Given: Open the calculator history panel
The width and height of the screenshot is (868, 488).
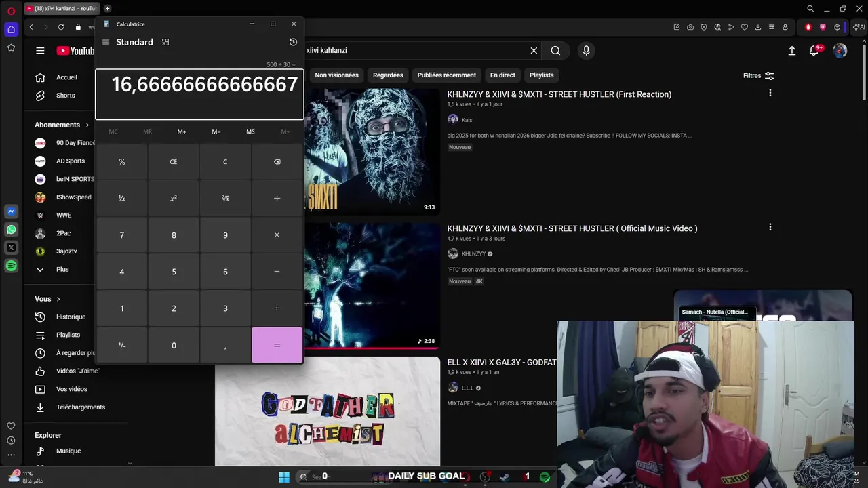Looking at the screenshot, I should coord(293,42).
